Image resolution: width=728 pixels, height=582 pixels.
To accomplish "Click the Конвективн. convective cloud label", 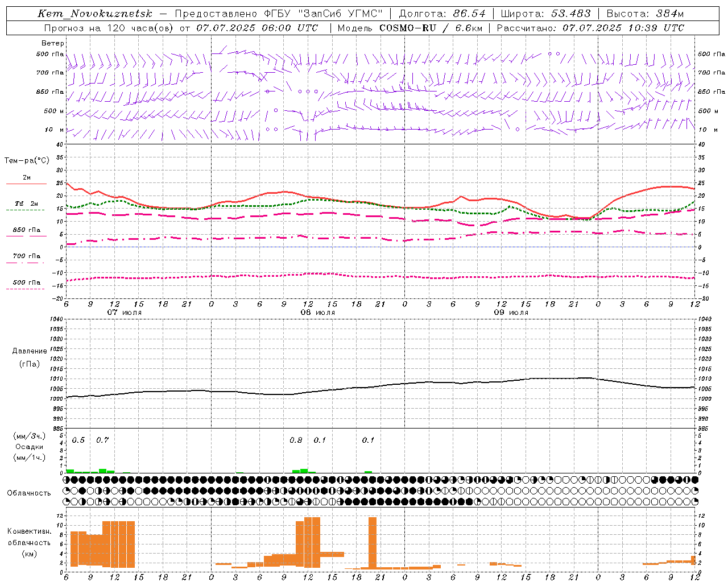I will click(29, 531).
